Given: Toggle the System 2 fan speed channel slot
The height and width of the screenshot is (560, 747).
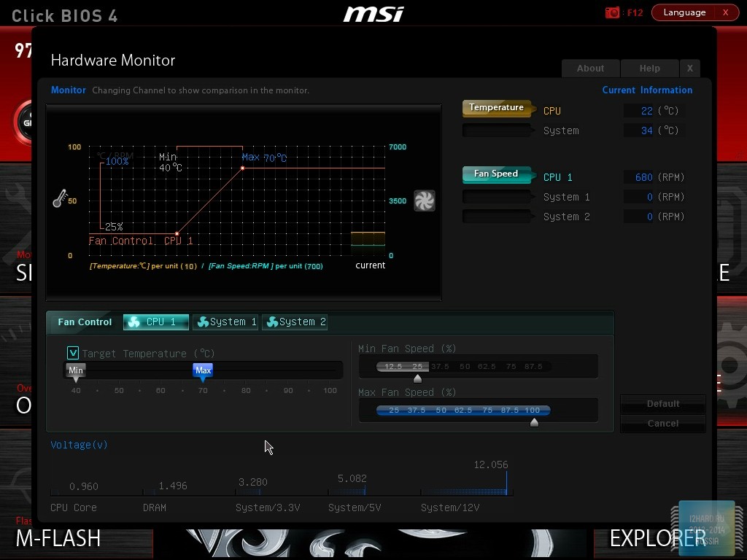Looking at the screenshot, I should (x=497, y=216).
